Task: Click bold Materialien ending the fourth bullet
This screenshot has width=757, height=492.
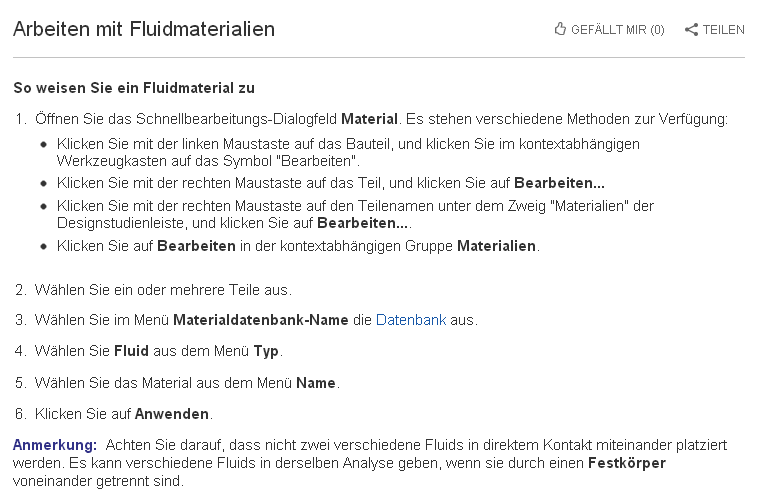Action: point(497,245)
